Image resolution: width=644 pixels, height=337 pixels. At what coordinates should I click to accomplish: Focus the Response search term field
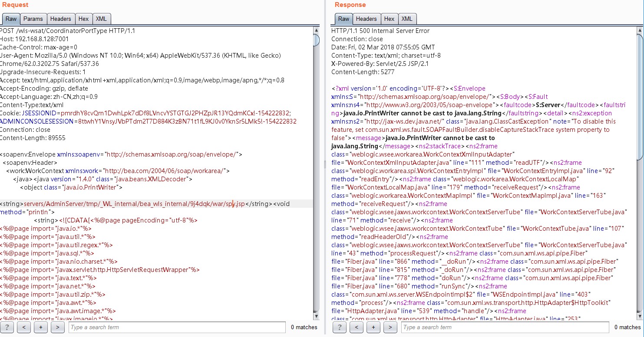505,327
